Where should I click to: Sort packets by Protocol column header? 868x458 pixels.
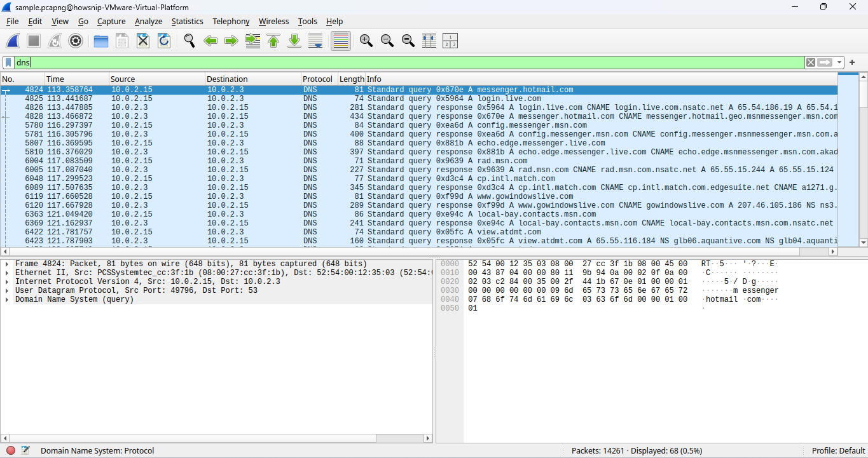[319, 79]
